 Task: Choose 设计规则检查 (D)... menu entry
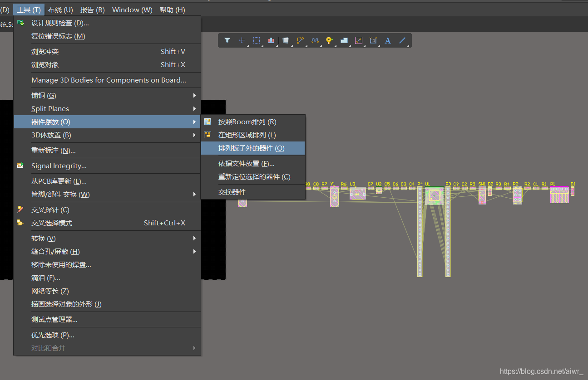(x=107, y=23)
